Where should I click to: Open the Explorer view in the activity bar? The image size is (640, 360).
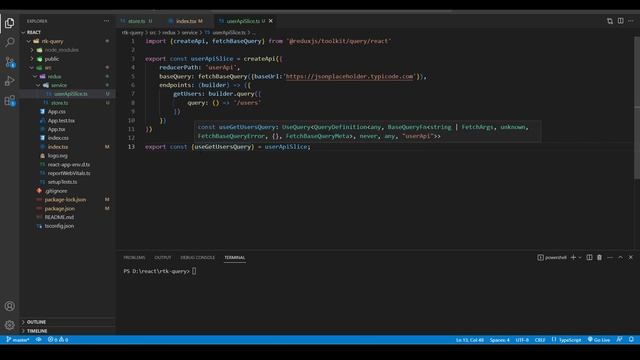pyautogui.click(x=9, y=23)
